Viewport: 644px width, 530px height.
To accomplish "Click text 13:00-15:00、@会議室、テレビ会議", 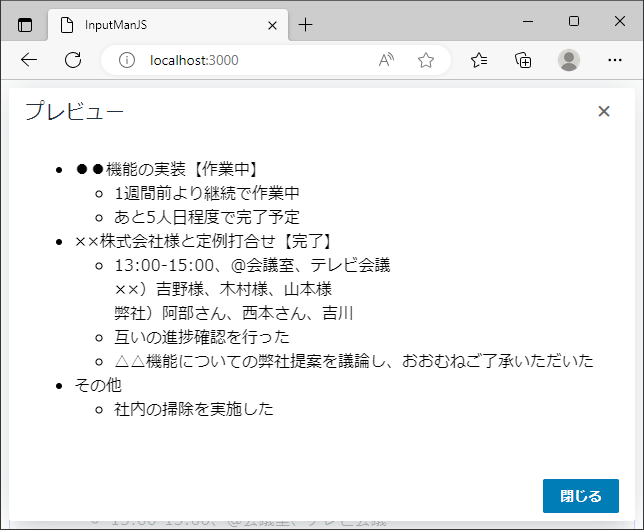I will (252, 265).
